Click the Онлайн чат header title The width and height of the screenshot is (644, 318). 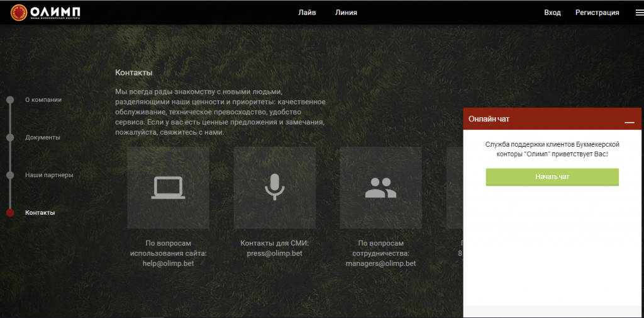tap(489, 119)
